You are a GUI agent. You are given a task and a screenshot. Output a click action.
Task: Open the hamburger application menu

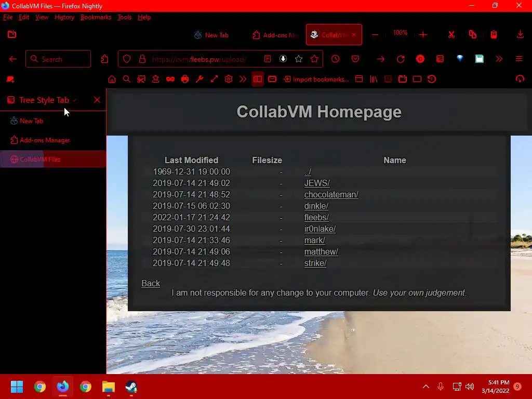point(519,59)
